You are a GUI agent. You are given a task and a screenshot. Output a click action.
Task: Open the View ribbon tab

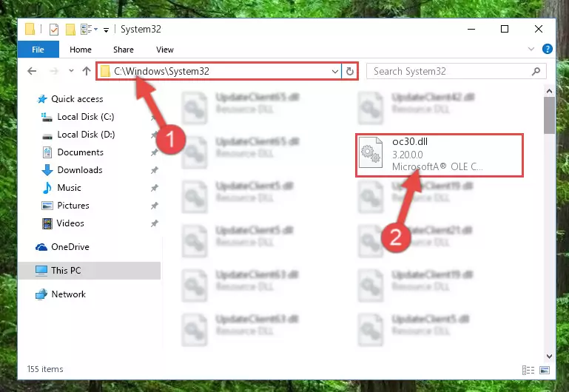165,50
